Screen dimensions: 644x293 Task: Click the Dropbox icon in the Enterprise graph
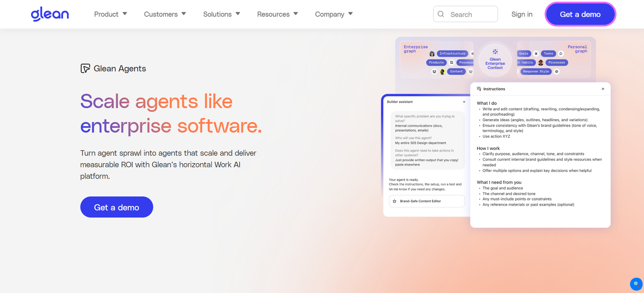pyautogui.click(x=434, y=72)
